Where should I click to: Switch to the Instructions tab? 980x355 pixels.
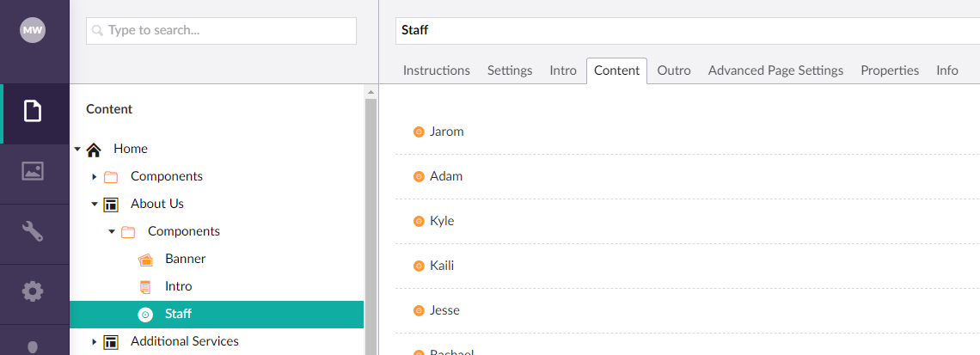436,70
